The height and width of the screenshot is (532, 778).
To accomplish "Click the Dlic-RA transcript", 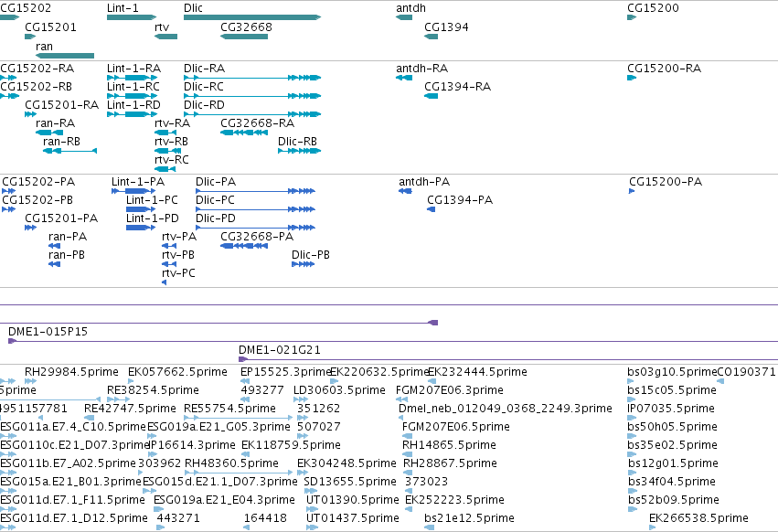I will tap(252, 78).
